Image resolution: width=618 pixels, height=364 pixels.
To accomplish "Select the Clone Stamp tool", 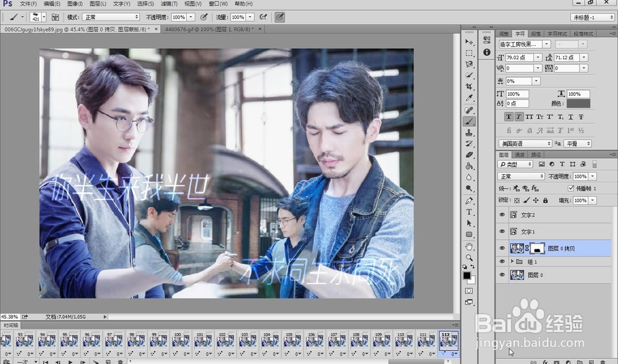I will [x=469, y=133].
